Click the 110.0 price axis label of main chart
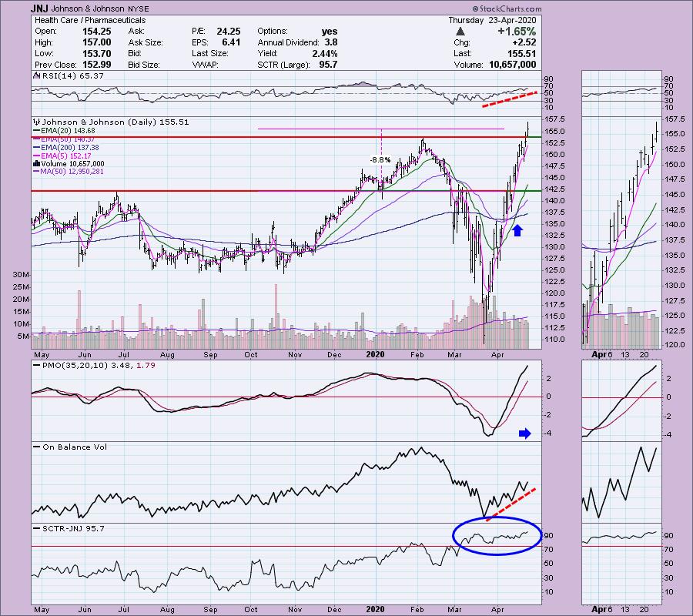The image size is (693, 616). pyautogui.click(x=554, y=340)
